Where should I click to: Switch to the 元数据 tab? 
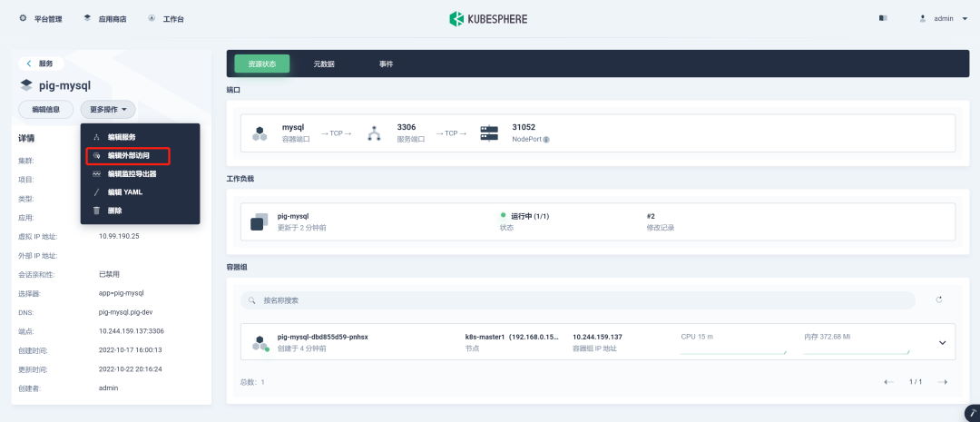coord(324,64)
